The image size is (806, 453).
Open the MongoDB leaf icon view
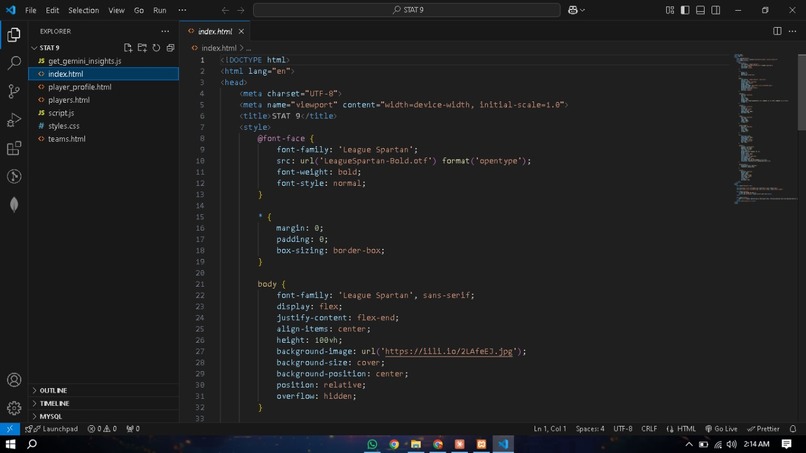click(x=14, y=205)
